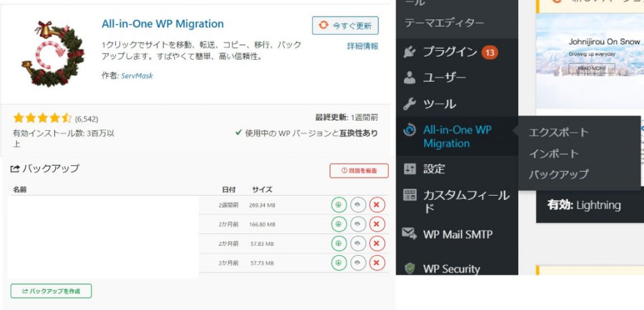Viewport: 644px width, 310px height.
Task: Open the WP Security menu item
Action: point(452,269)
